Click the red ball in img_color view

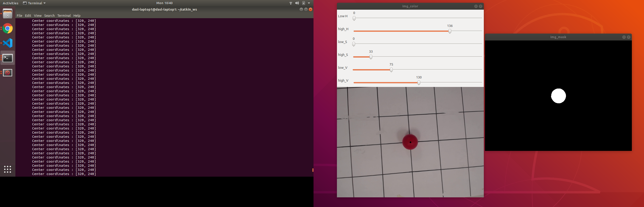coord(410,142)
